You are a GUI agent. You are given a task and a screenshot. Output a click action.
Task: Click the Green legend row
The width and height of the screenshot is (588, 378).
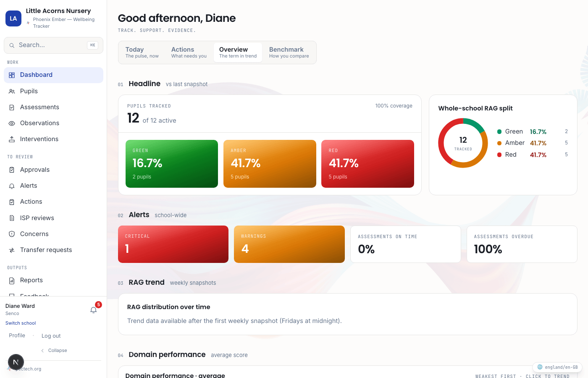point(533,131)
